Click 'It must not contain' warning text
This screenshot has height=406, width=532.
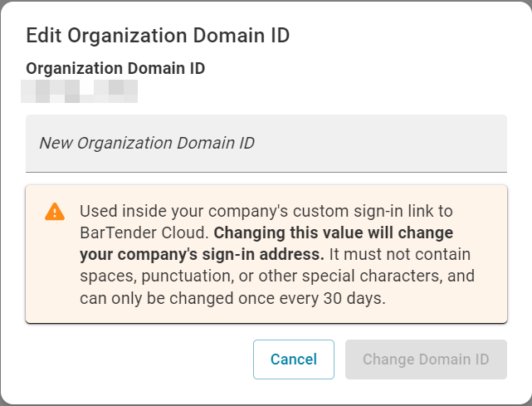[400, 254]
